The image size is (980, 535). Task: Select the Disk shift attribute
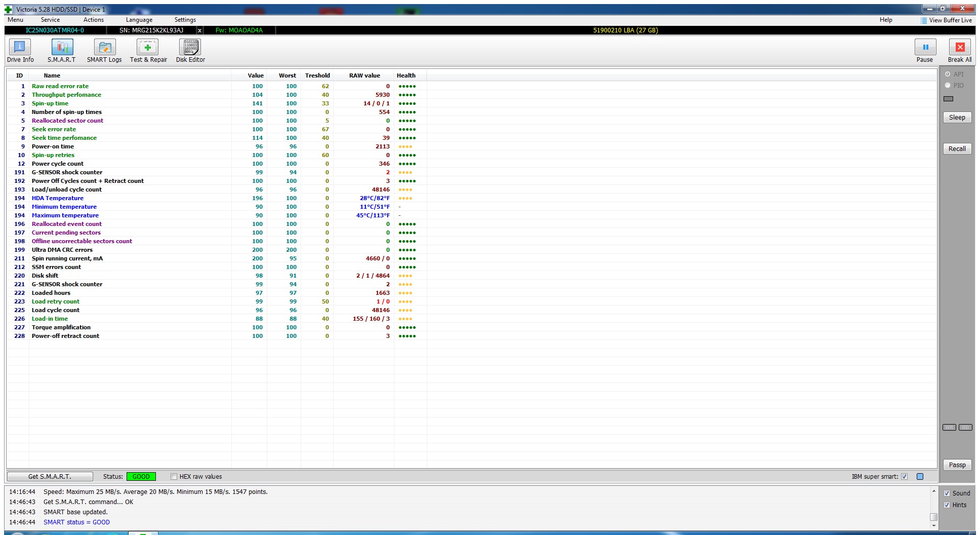click(x=217, y=276)
